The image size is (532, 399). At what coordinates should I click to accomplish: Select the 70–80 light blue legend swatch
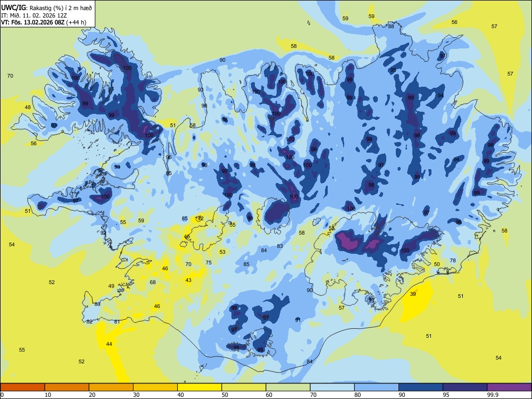[332, 387]
